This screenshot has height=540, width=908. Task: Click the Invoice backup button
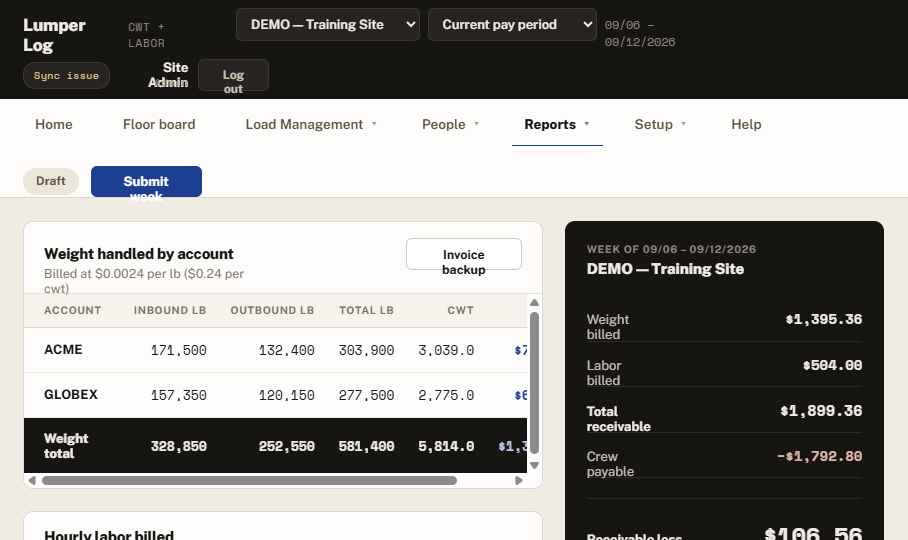(464, 254)
